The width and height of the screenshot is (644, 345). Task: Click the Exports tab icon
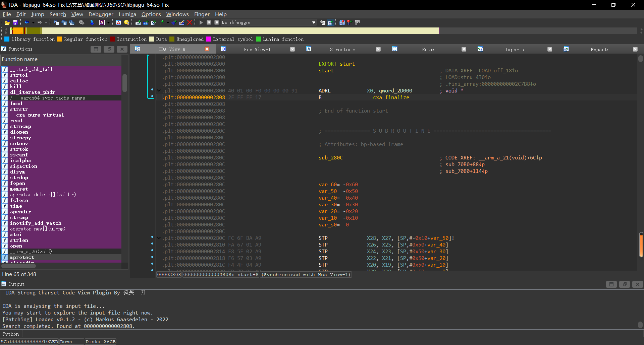coord(566,49)
